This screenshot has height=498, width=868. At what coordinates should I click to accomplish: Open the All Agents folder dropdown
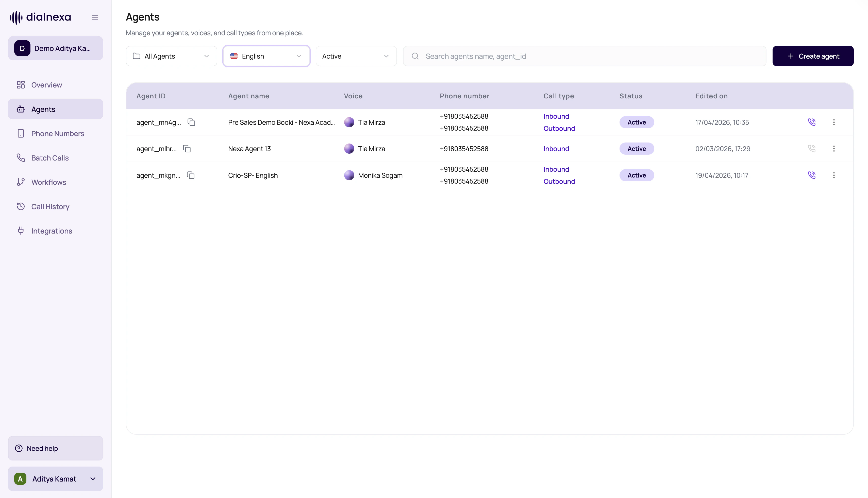pyautogui.click(x=172, y=56)
